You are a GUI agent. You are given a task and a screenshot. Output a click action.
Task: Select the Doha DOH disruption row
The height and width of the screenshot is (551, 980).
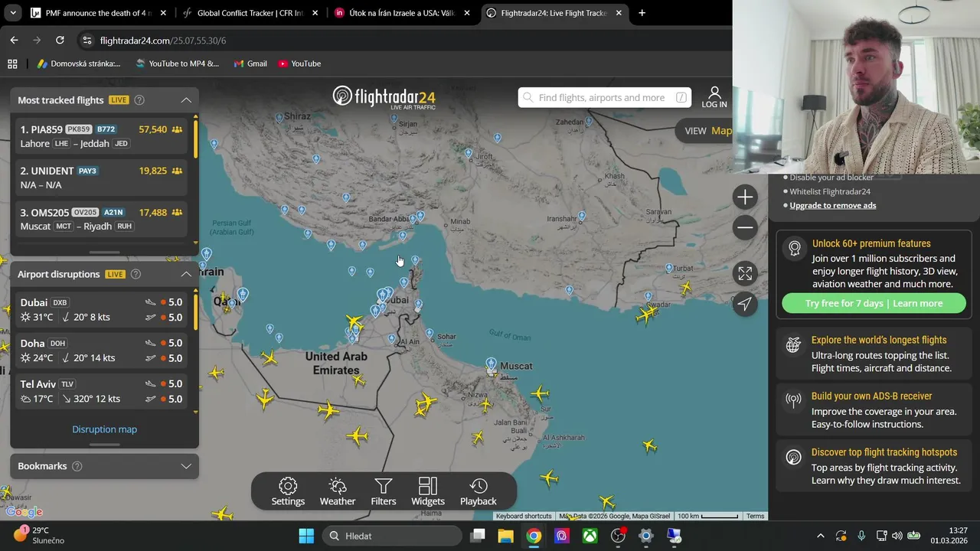click(x=102, y=350)
